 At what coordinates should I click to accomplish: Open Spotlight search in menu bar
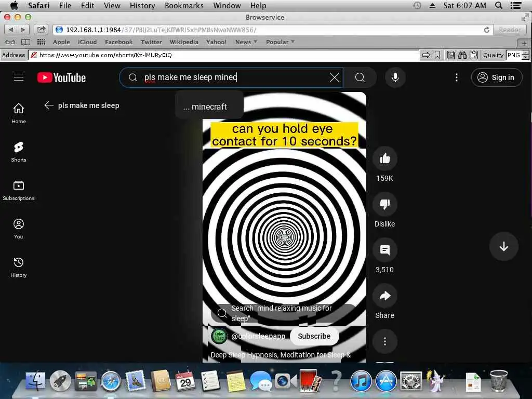click(x=499, y=5)
